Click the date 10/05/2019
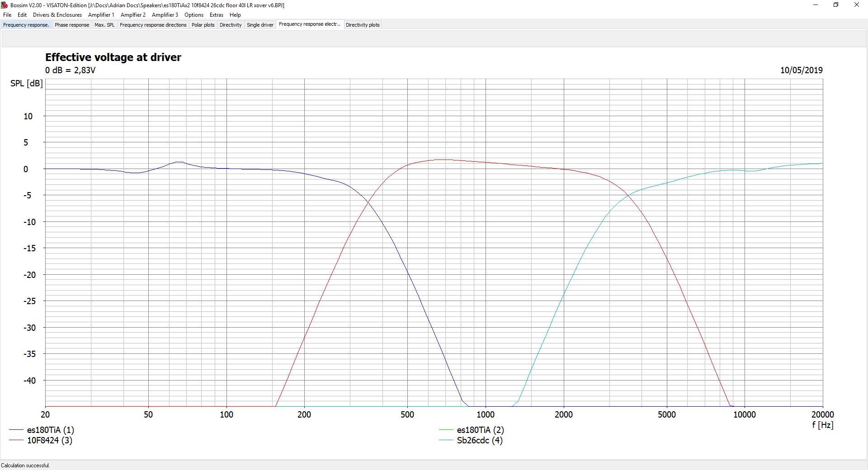This screenshot has height=470, width=868. click(802, 70)
